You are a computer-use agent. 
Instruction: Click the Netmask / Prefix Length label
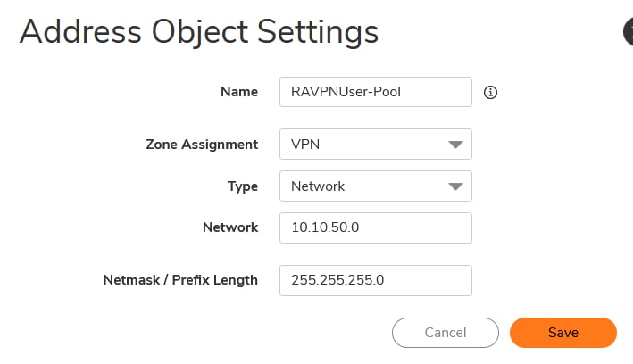[x=180, y=280]
